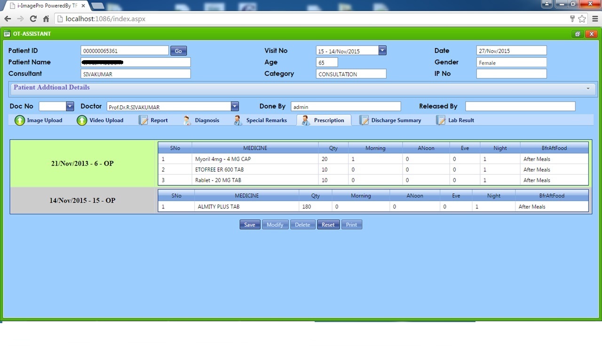602x364 pixels.
Task: Click the key icon in address bar
Action: tap(572, 19)
